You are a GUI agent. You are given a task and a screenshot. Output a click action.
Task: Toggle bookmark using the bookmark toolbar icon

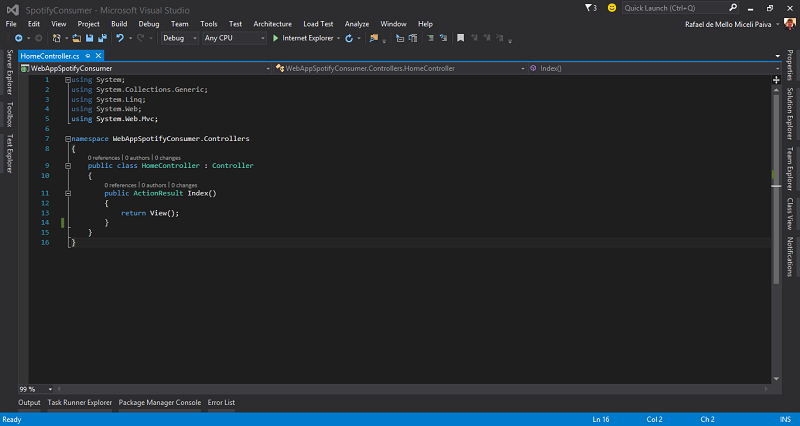pyautogui.click(x=459, y=38)
